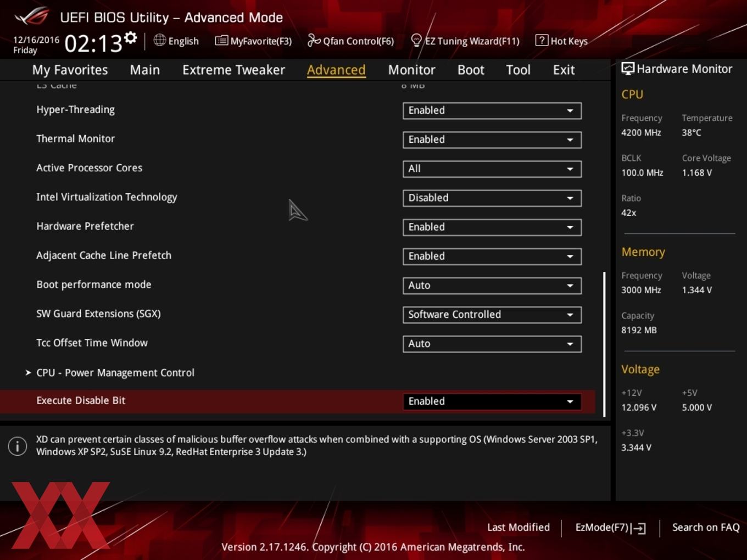Click the settings gear next to the clock
The image size is (747, 560).
[x=130, y=38]
